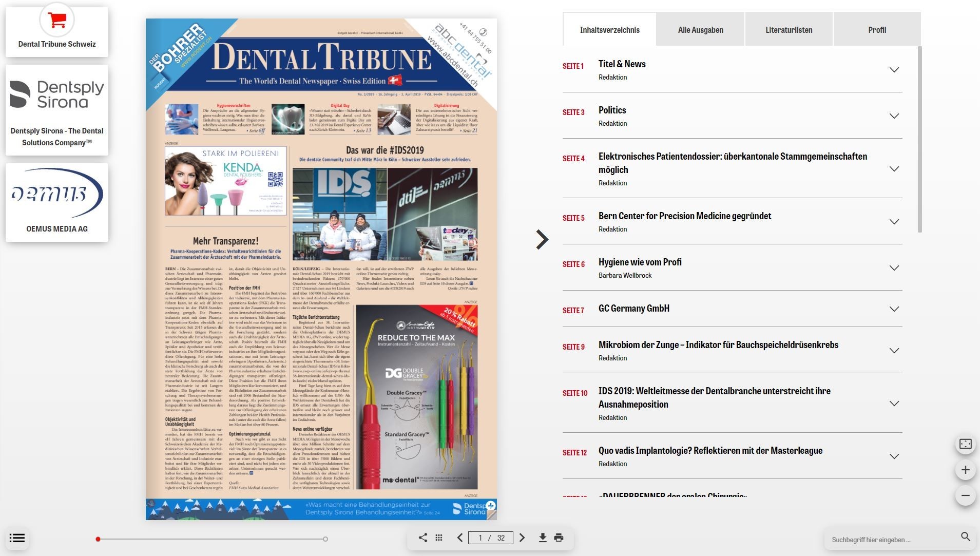This screenshot has width=980, height=556.
Task: Jump to end of page slider track
Action: tap(325, 539)
